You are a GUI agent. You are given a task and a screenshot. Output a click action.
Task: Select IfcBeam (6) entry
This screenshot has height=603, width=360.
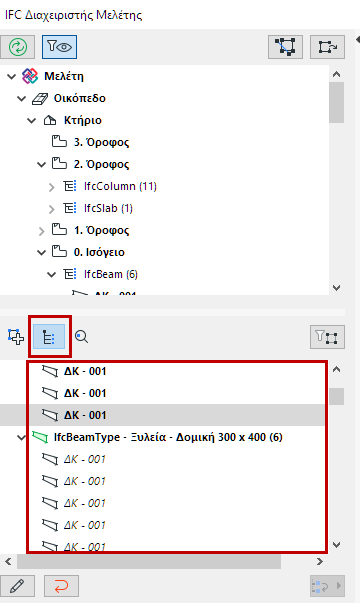point(111,274)
